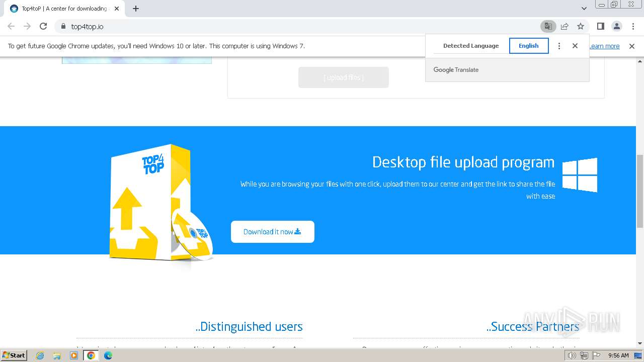Open File Explorer from taskbar
644x362 pixels.
click(x=57, y=355)
